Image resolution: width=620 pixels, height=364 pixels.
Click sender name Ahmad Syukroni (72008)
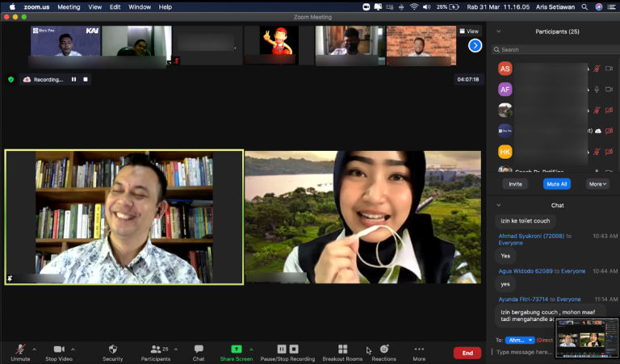[531, 236]
